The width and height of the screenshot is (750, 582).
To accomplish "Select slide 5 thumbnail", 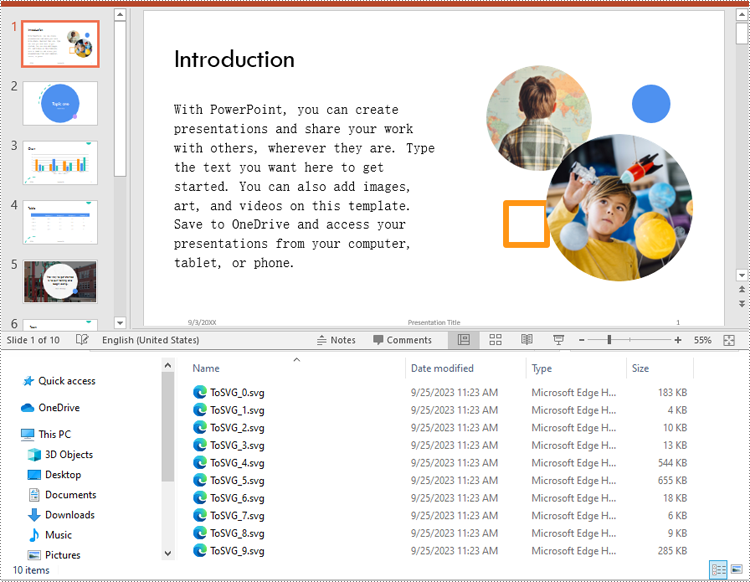I will [x=60, y=282].
